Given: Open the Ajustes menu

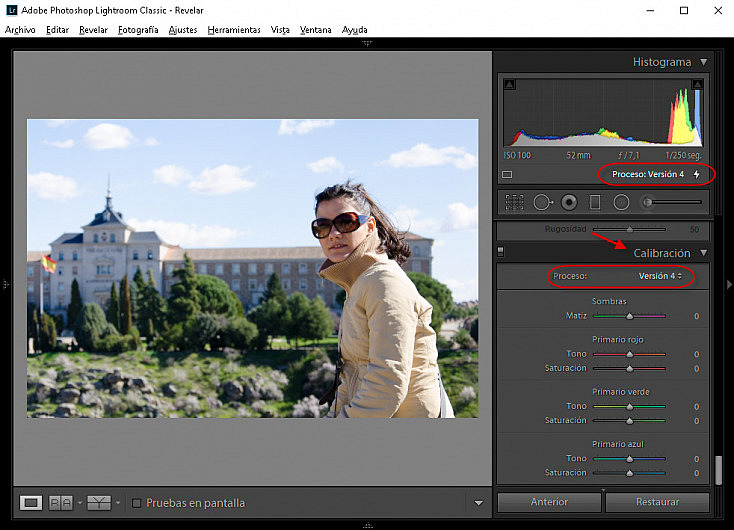Looking at the screenshot, I should (x=183, y=30).
